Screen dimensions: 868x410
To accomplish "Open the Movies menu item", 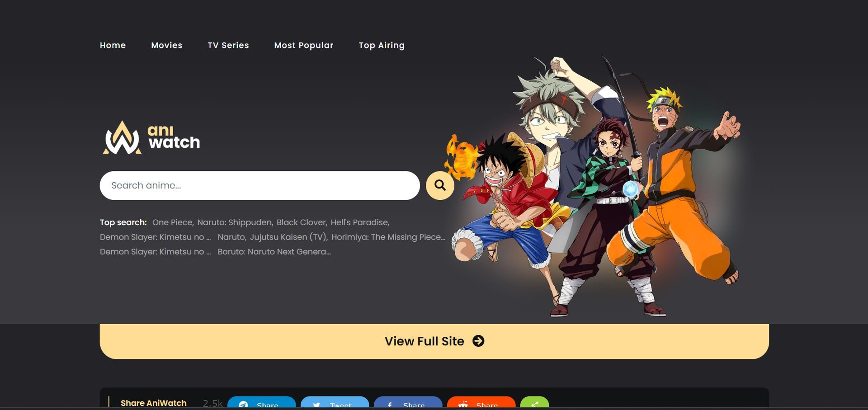I will 167,45.
